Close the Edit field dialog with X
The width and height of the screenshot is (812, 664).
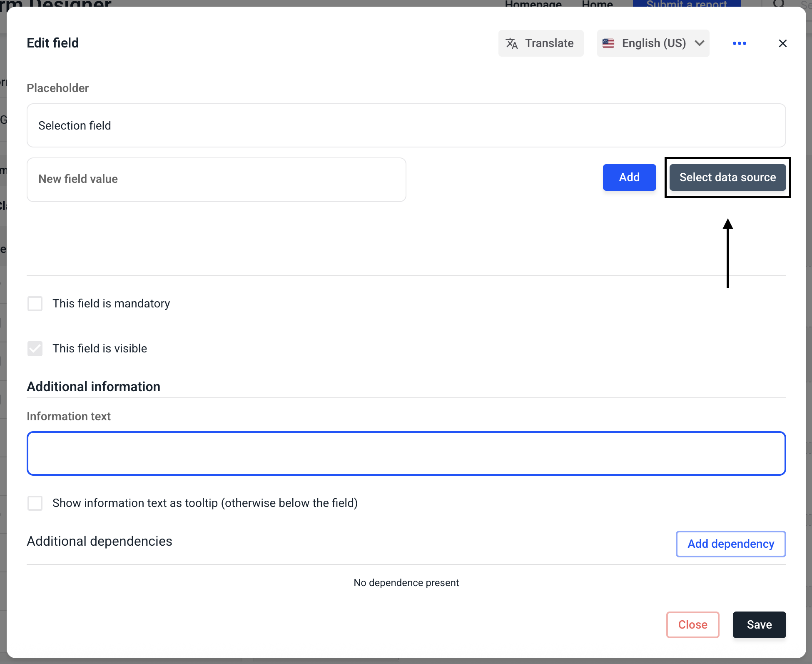(782, 43)
